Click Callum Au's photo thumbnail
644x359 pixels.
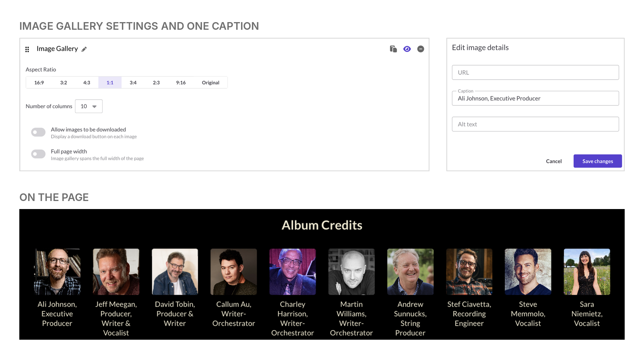click(x=234, y=272)
